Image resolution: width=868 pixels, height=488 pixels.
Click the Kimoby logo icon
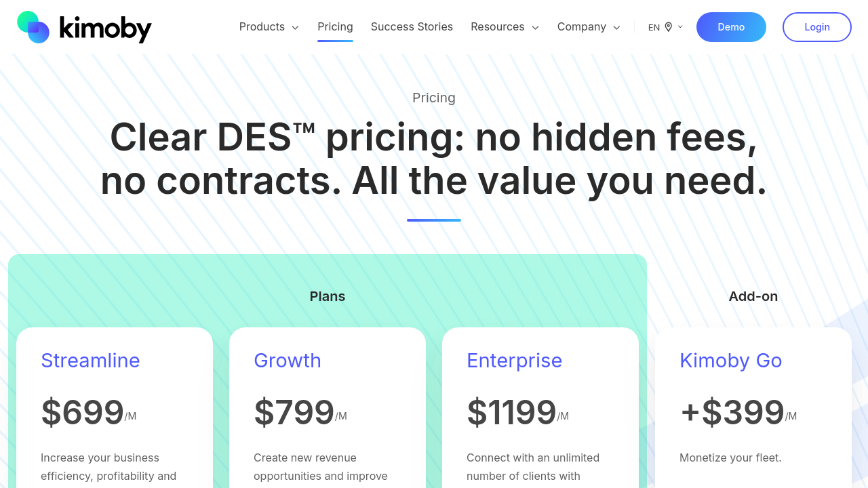33,27
